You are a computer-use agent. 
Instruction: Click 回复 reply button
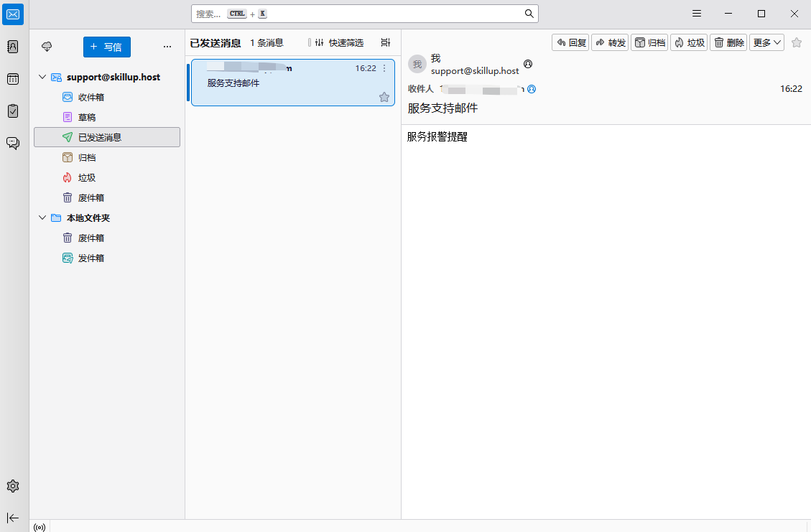pyautogui.click(x=570, y=43)
